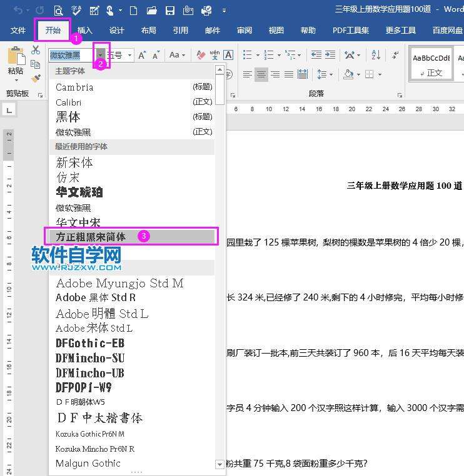The height and width of the screenshot is (476, 464).
Task: Open the paragraph dialog launcher
Action: 400,96
